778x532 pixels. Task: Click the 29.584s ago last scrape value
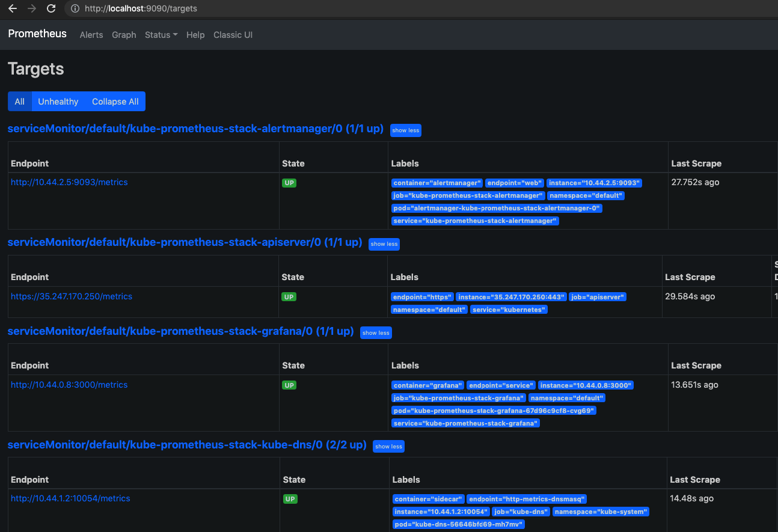coord(690,296)
